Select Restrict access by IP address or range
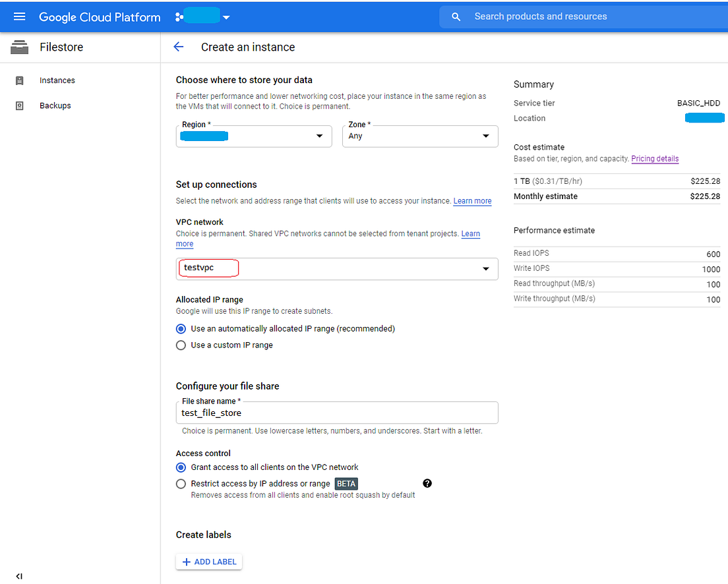Screen dimensions: 728x584 (x=181, y=483)
